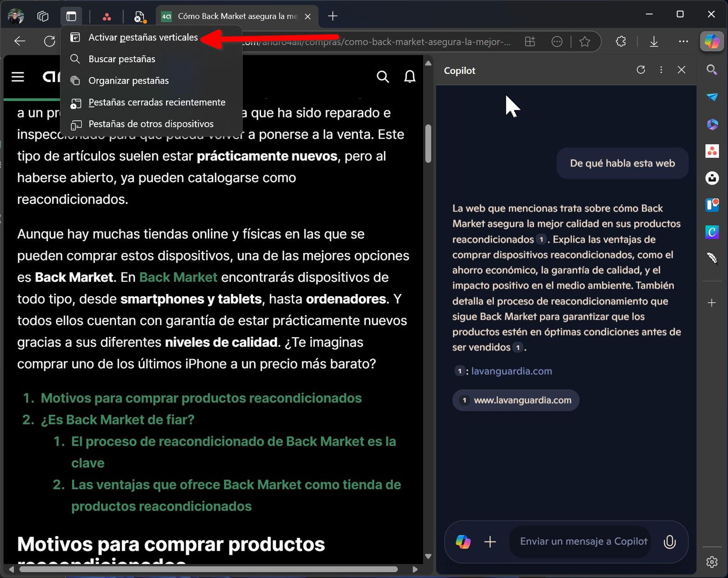Add this page to favorites star

[x=585, y=42]
